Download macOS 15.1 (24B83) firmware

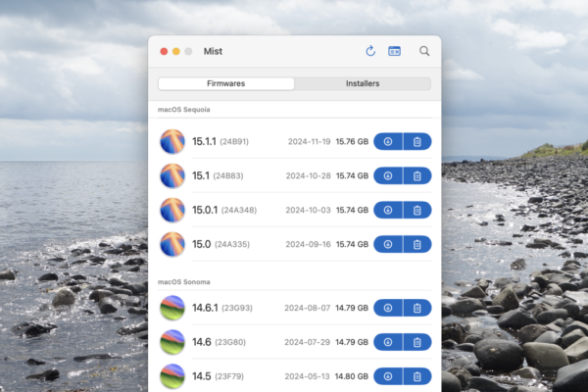(x=388, y=175)
